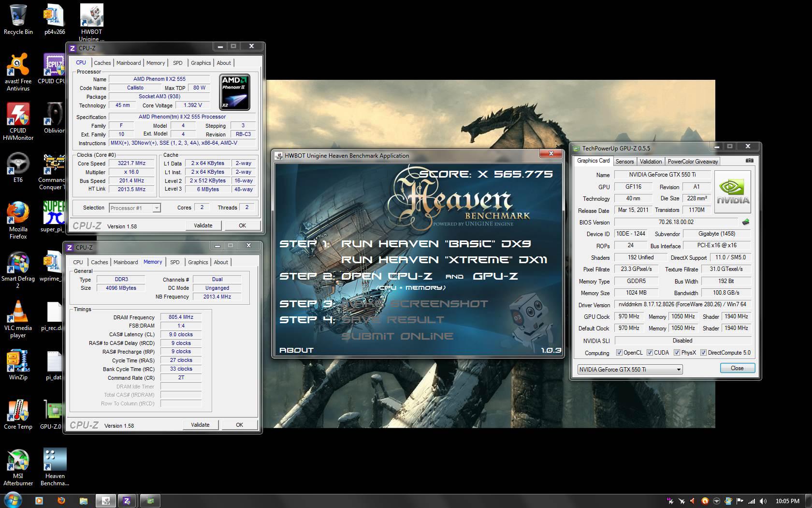Image resolution: width=812 pixels, height=508 pixels.
Task: Open Graphics tab in lower CPU-Z window
Action: point(198,262)
